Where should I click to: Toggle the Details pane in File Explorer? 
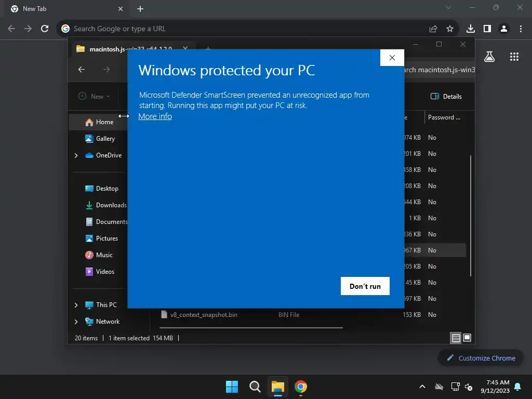coord(446,96)
